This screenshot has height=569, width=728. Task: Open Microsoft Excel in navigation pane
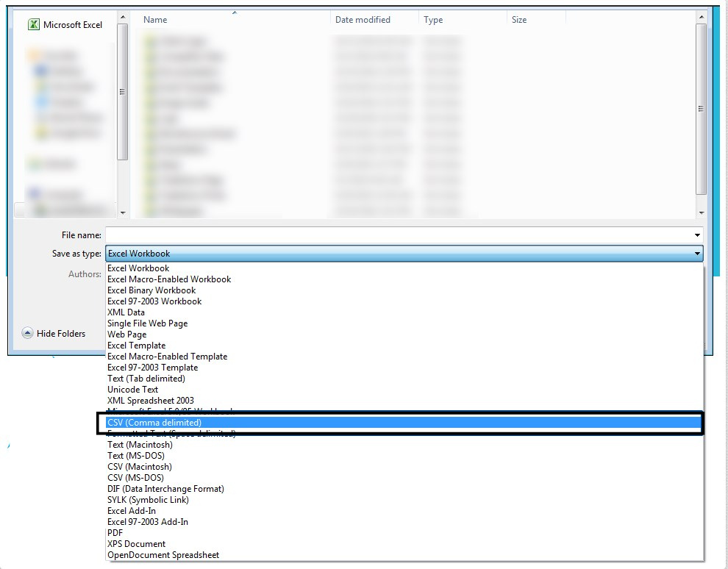[x=65, y=24]
